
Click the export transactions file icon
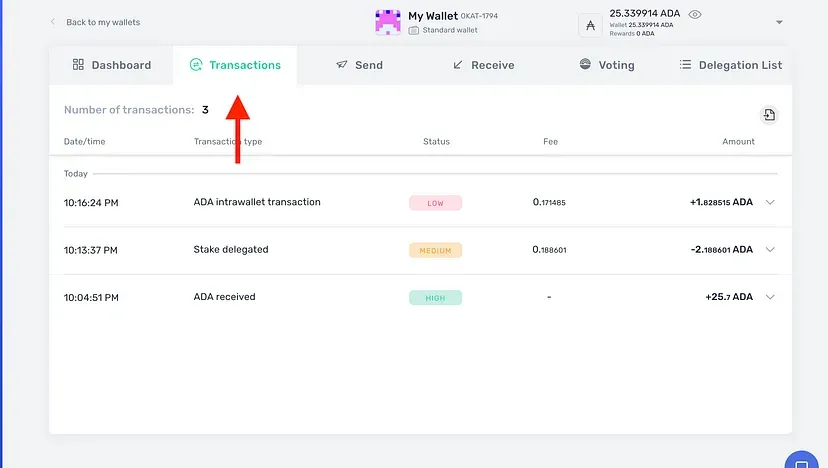(768, 115)
